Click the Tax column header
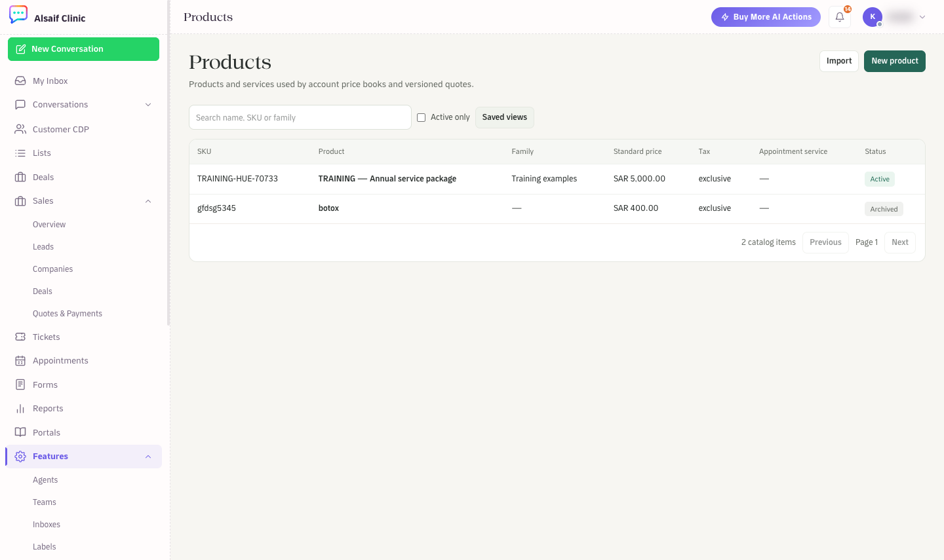The width and height of the screenshot is (944, 560). pyautogui.click(x=704, y=151)
